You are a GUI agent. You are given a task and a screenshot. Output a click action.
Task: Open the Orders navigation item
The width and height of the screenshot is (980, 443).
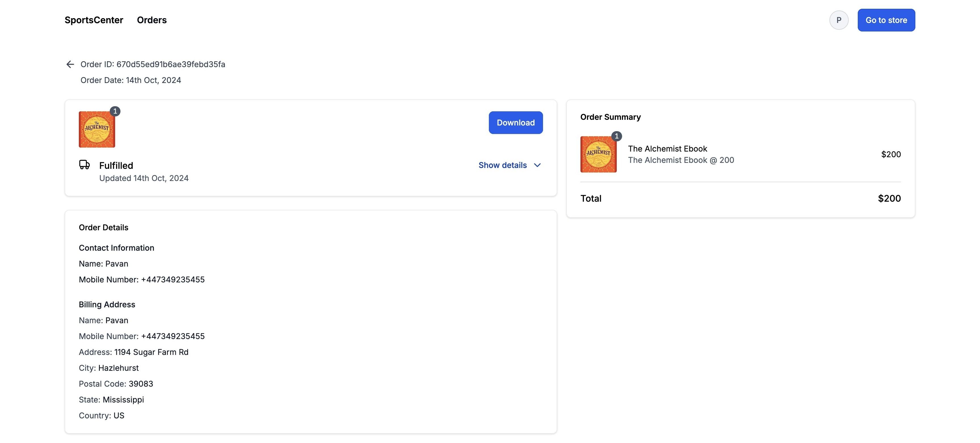(x=152, y=20)
